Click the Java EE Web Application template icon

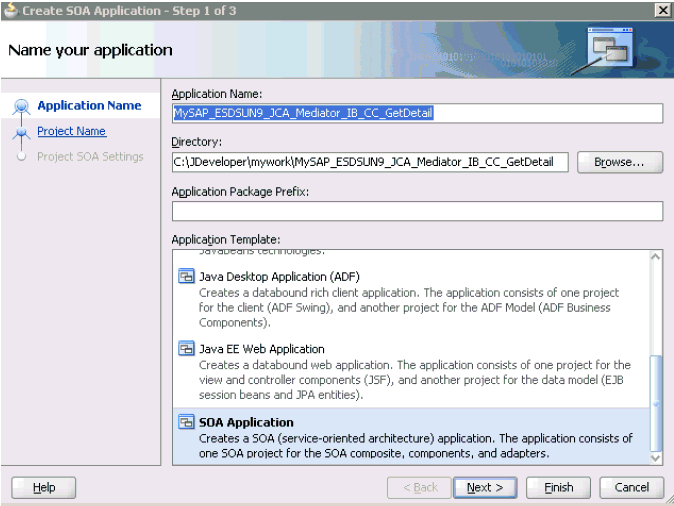coord(186,348)
